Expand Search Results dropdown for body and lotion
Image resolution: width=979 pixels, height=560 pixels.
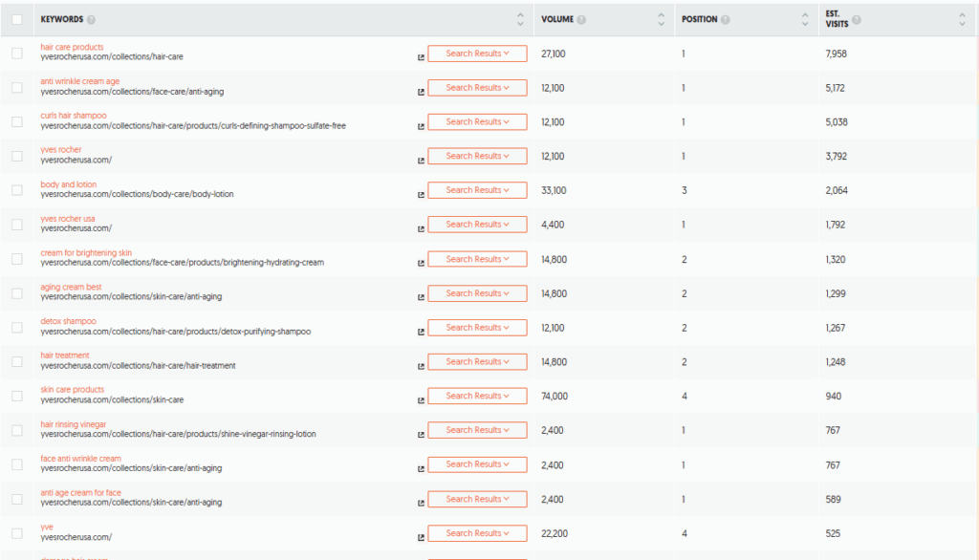click(477, 190)
